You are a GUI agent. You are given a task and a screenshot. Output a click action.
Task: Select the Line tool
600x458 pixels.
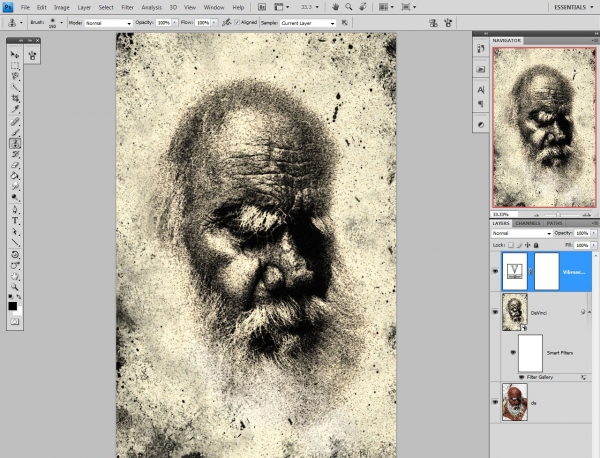pos(15,243)
